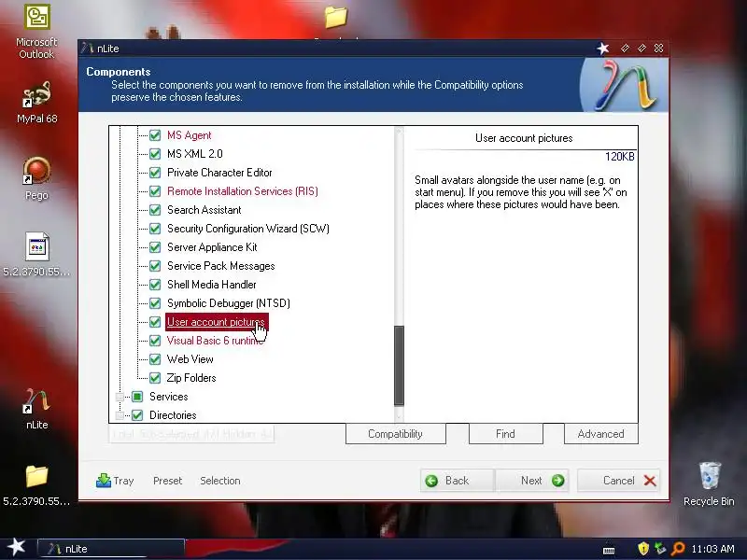Image resolution: width=747 pixels, height=560 pixels.
Task: Click the magnifier search tray icon
Action: tap(678, 549)
